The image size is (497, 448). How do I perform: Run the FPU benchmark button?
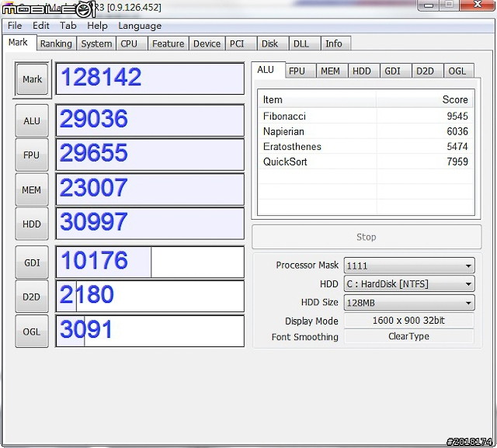31,155
